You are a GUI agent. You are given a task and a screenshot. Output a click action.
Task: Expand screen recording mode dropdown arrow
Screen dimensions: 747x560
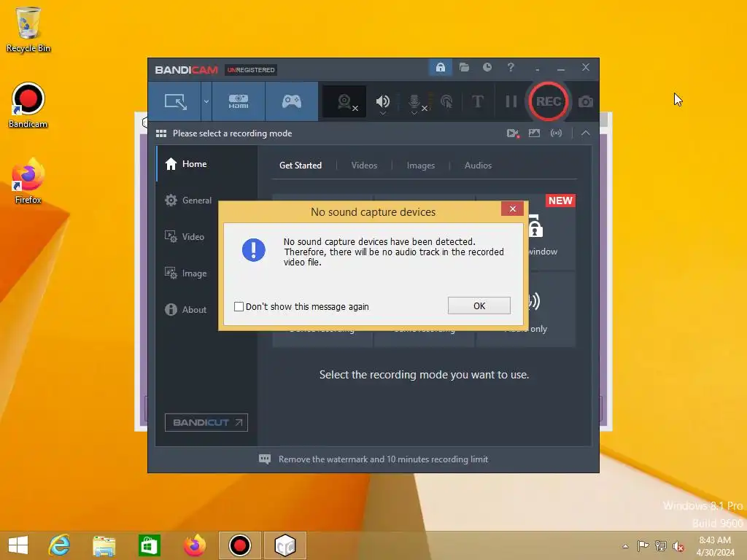pyautogui.click(x=206, y=101)
